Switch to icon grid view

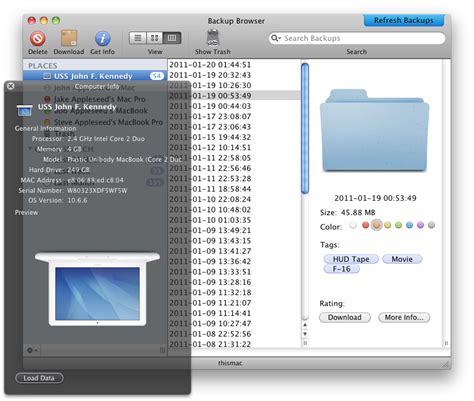pos(154,38)
